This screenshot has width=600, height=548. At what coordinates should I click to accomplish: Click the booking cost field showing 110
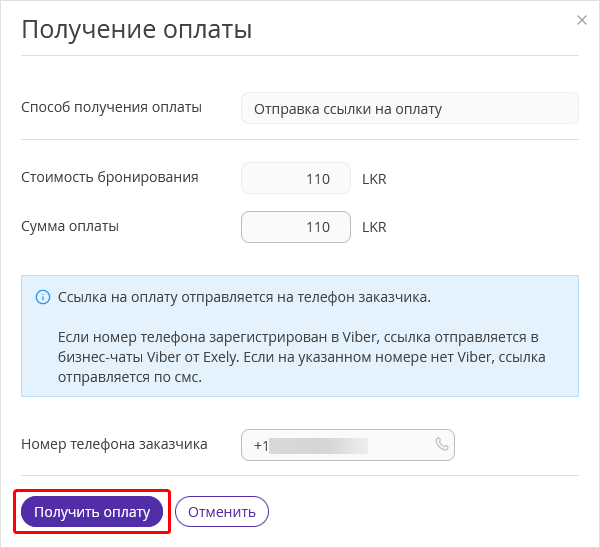tap(296, 179)
